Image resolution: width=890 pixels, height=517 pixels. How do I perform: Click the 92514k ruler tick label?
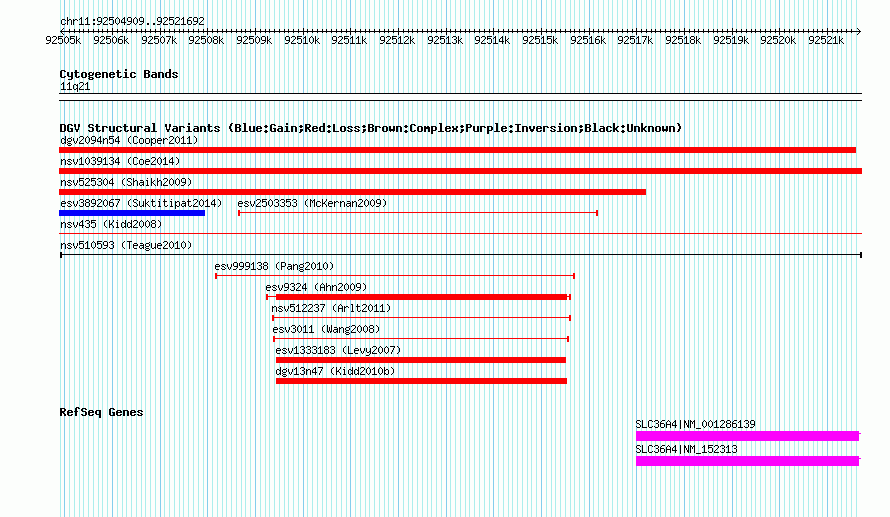click(492, 40)
